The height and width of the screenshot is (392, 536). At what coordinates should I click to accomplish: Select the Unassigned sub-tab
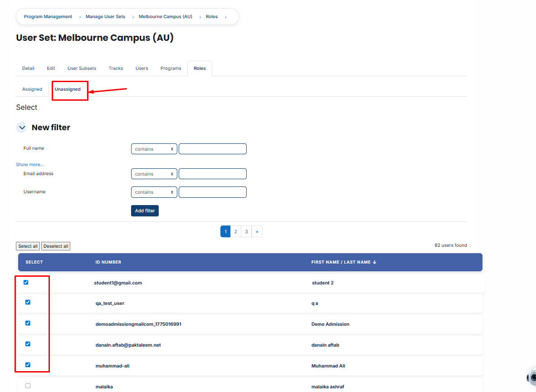point(68,89)
